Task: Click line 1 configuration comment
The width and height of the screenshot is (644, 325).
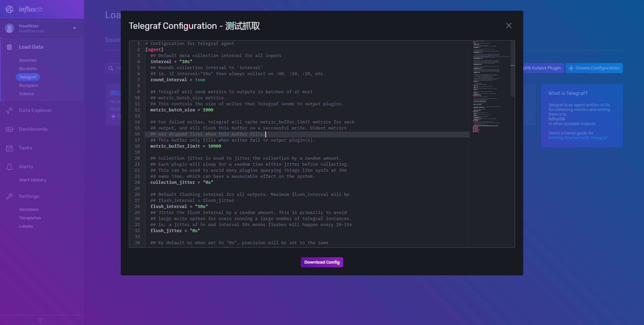Action: pyautogui.click(x=190, y=44)
